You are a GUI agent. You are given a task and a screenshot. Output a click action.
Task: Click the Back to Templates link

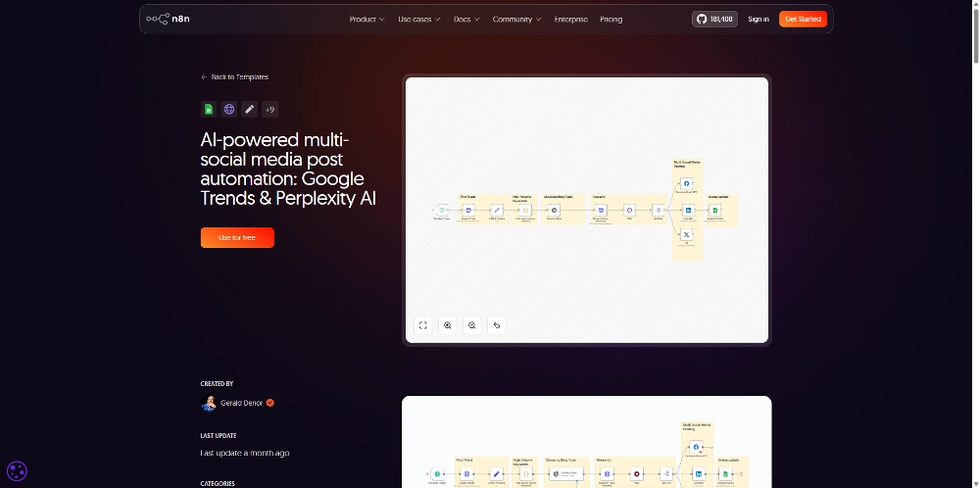[235, 76]
